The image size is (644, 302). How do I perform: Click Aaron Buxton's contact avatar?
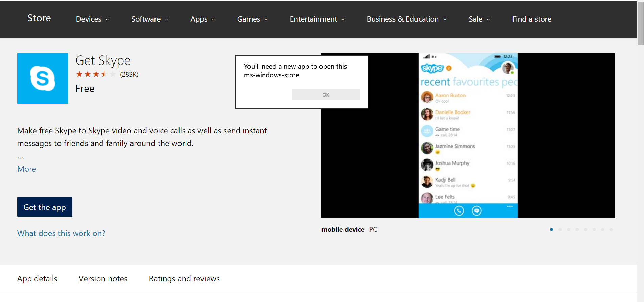click(427, 97)
